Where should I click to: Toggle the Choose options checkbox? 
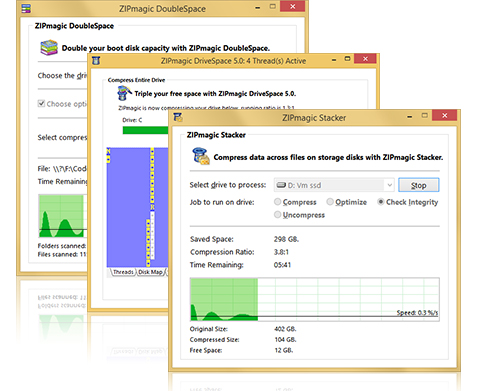(x=41, y=103)
